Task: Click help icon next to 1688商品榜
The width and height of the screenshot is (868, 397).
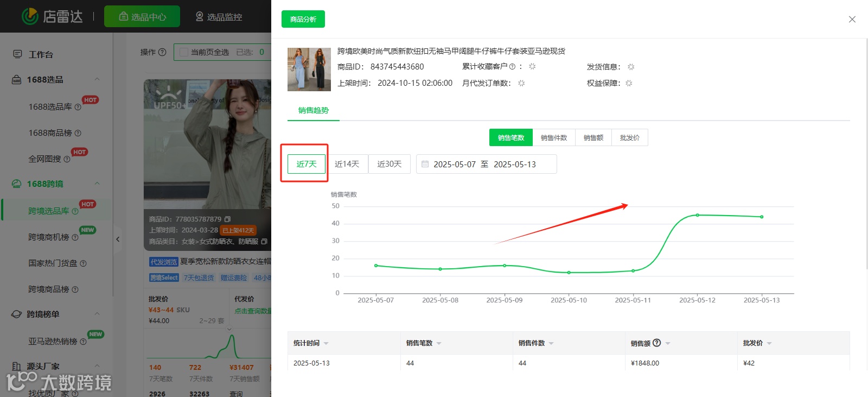Action: coord(78,133)
